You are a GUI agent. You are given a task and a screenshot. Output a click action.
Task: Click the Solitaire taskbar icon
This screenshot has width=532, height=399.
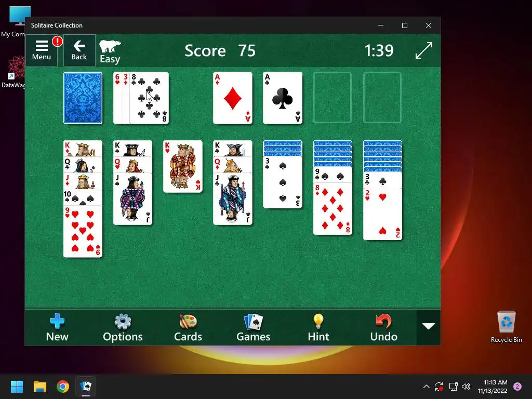[x=86, y=387]
